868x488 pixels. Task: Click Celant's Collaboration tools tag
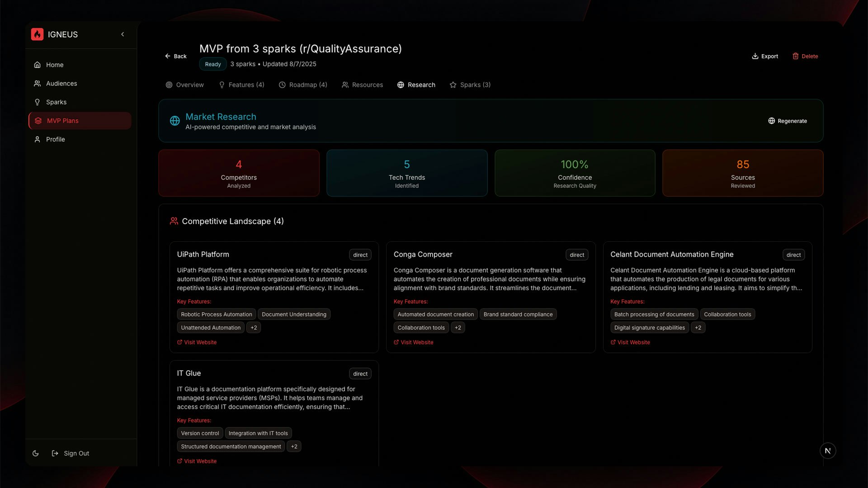click(727, 314)
